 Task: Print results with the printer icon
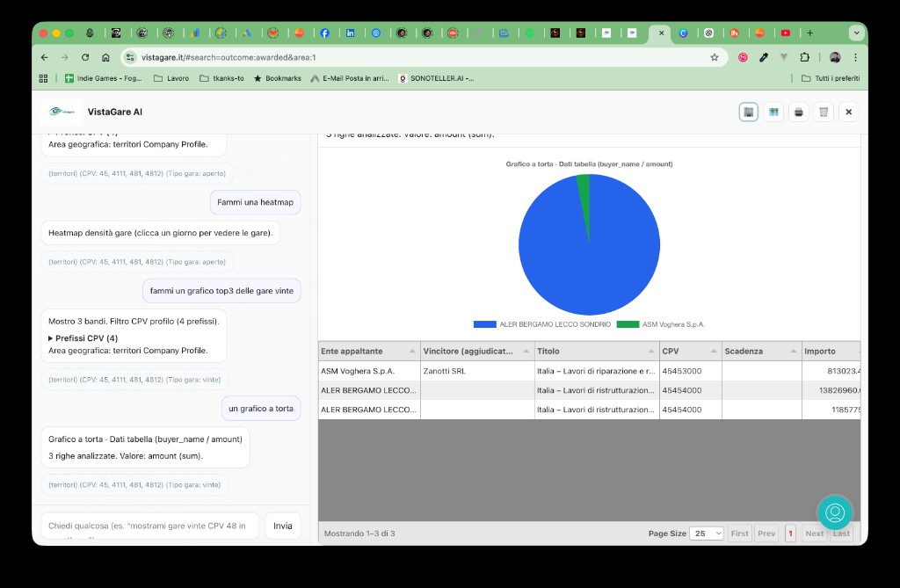[798, 112]
